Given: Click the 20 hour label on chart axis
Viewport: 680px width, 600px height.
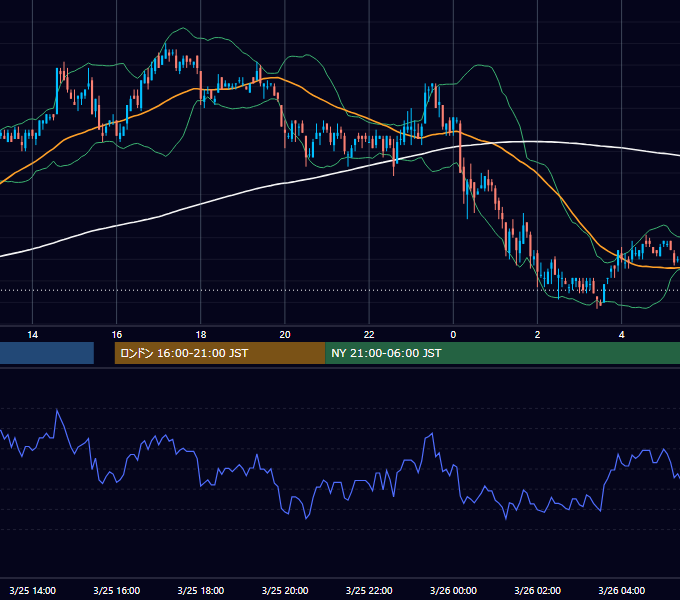Looking at the screenshot, I should tap(285, 335).
